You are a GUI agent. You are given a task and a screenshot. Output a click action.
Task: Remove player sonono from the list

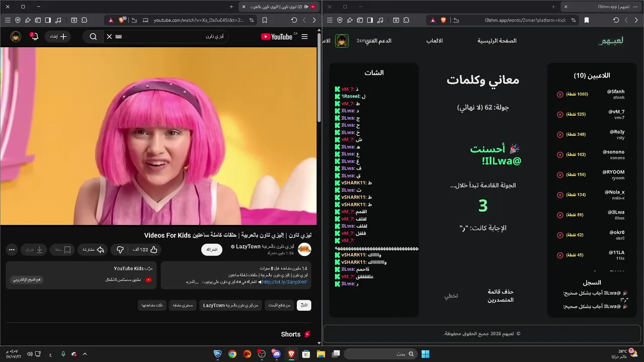560,155
